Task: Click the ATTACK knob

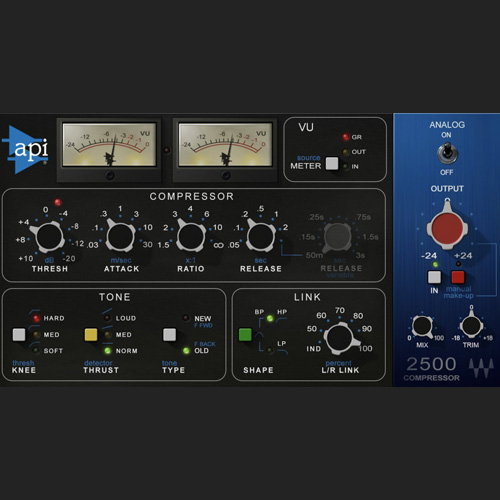Action: click(121, 236)
